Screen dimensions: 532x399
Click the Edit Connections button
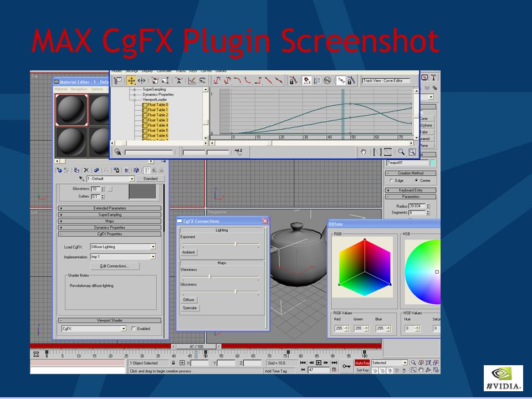point(114,266)
